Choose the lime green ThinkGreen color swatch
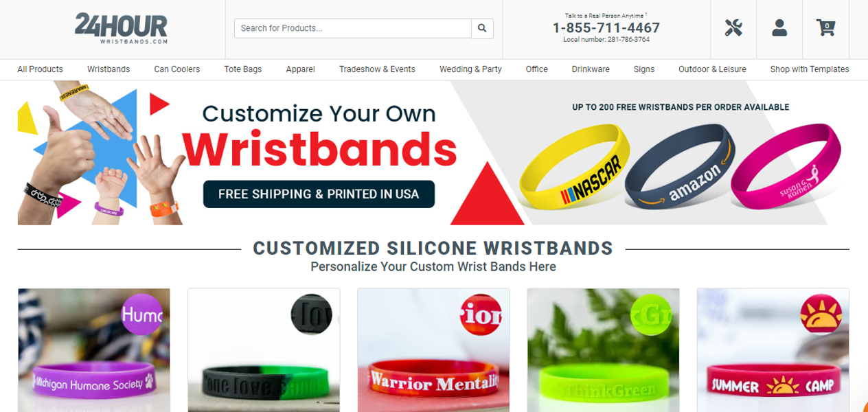This screenshot has width=868, height=412. pos(652,314)
